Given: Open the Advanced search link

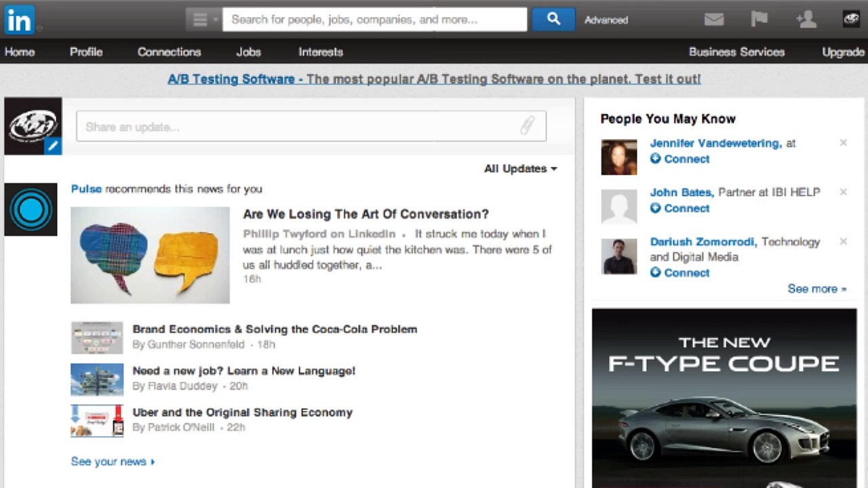Looking at the screenshot, I should pyautogui.click(x=606, y=20).
